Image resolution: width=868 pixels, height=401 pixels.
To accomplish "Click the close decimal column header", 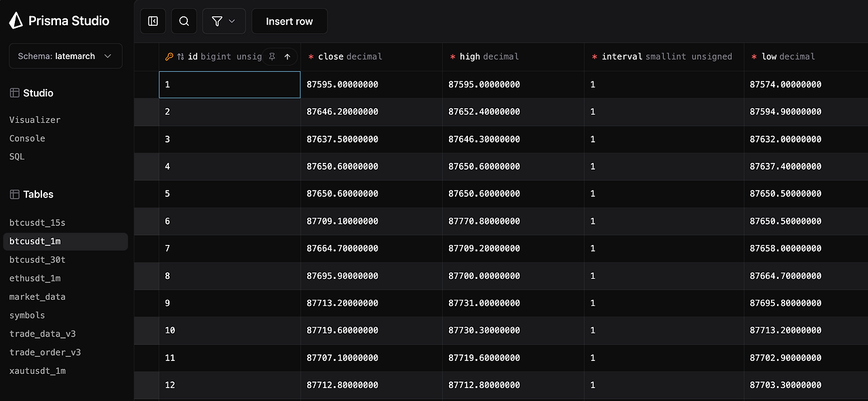I will [x=372, y=56].
